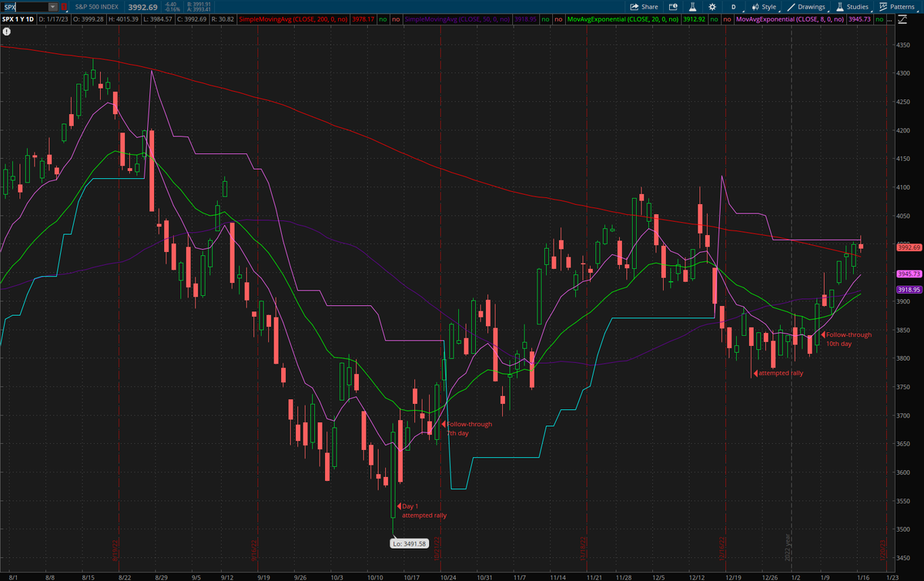Click the 'attempted rally' December annotation
The height and width of the screenshot is (581, 924).
pos(778,373)
